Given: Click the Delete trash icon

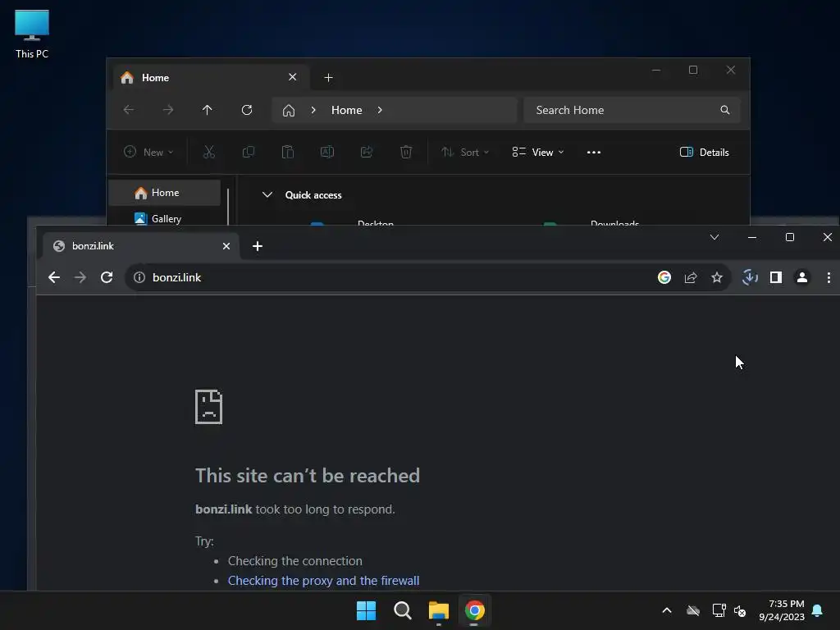Looking at the screenshot, I should pyautogui.click(x=406, y=152).
